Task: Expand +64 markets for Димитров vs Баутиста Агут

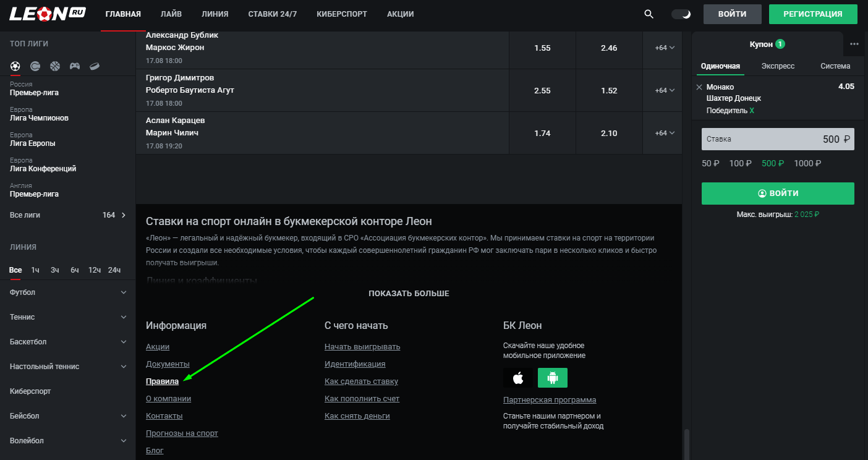Action: click(x=665, y=90)
